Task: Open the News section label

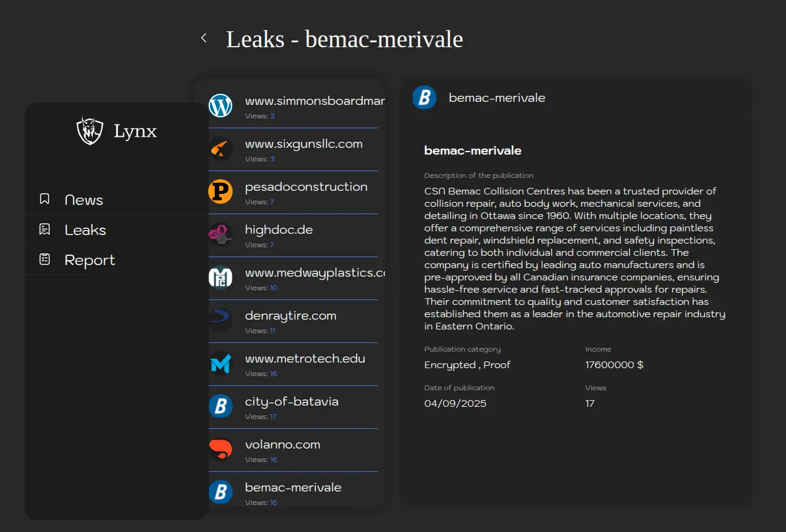Action: click(x=84, y=200)
